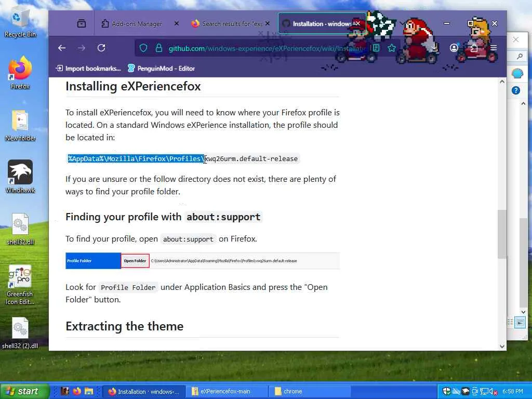Click help icon in background window
Image resolution: width=532 pixels, height=399 pixels.
pos(516,90)
